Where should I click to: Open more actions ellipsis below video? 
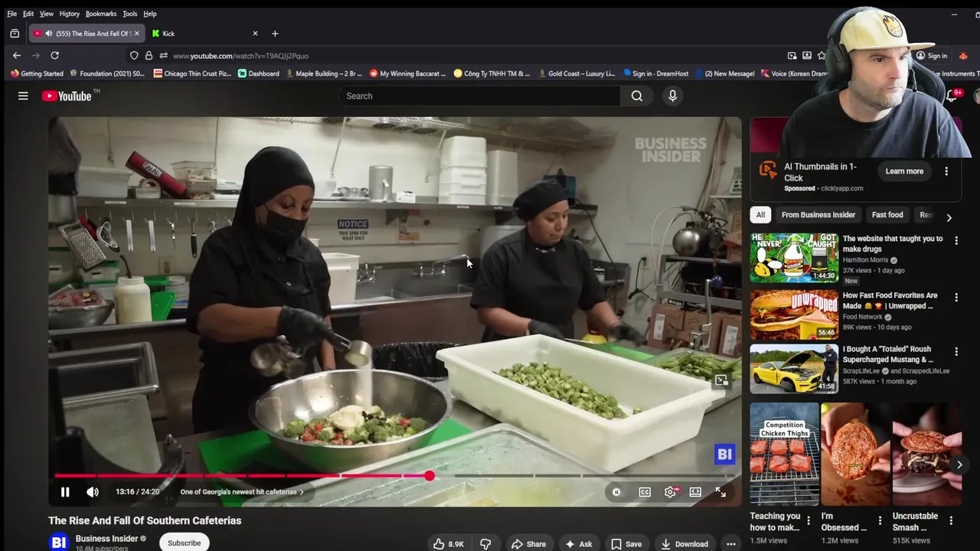[x=731, y=544]
